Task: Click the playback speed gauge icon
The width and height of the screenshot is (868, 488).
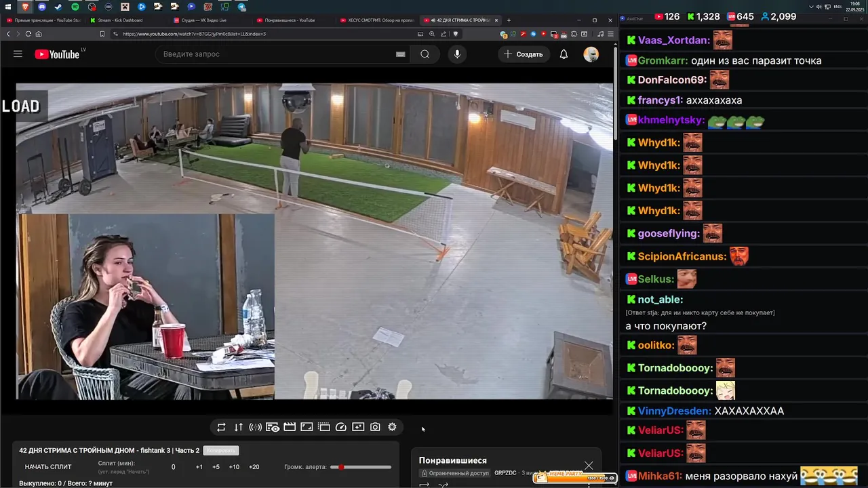Action: 341,427
